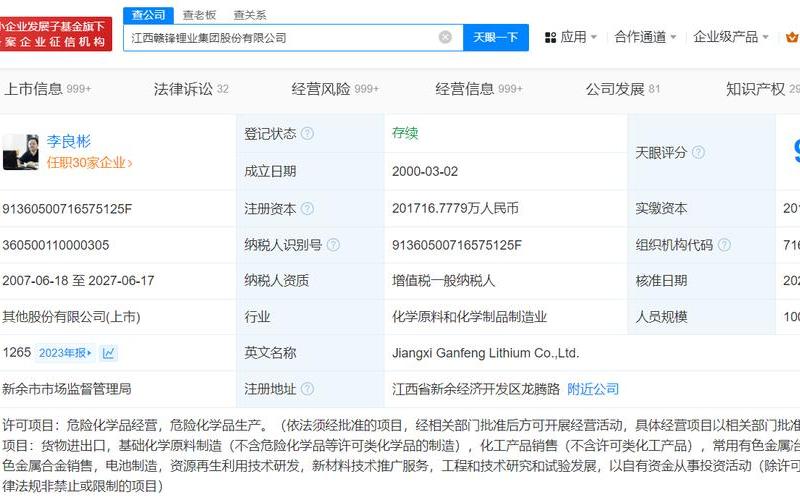This screenshot has width=800, height=500.
Task: Select address 江西省新余经济开发区龙腾路
Action: (x=476, y=389)
